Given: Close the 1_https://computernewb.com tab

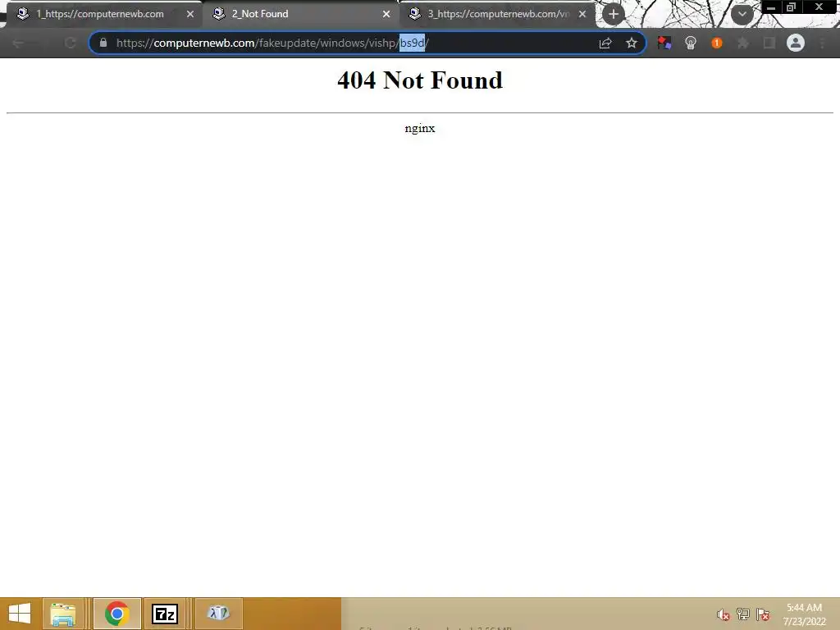Looking at the screenshot, I should 190,15.
